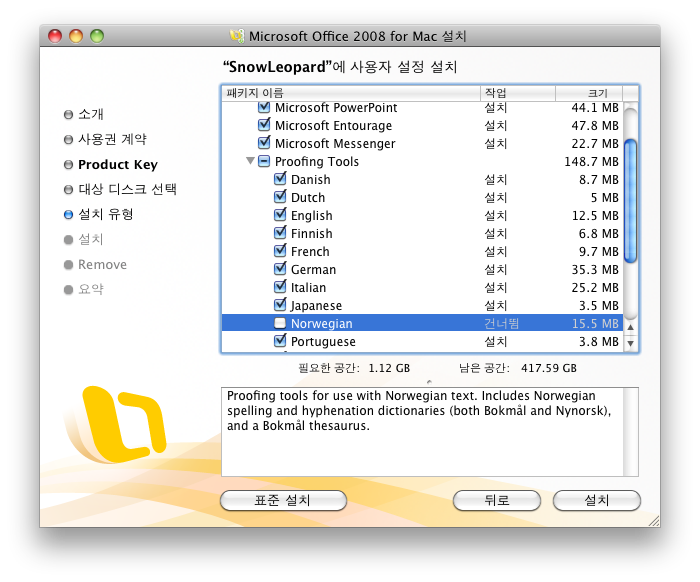
Task: Click the package list scroll down arrow
Action: point(630,343)
